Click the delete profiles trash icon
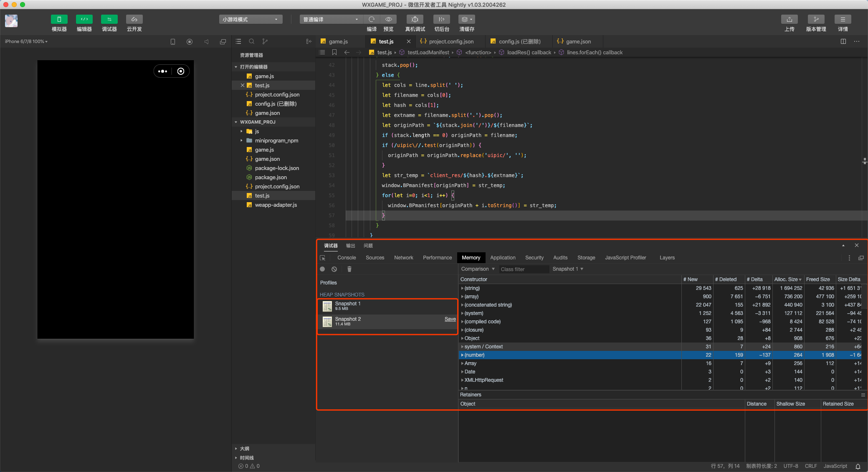The image size is (868, 472). click(349, 269)
